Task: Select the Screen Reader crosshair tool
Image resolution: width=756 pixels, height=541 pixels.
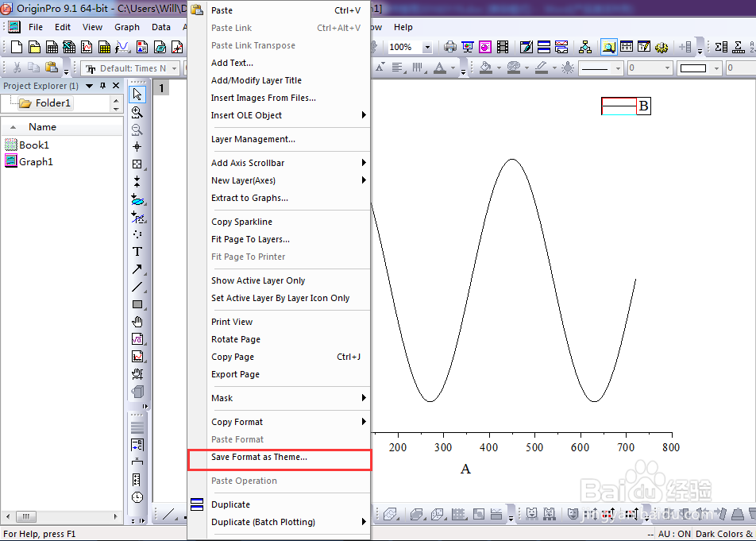Action: click(137, 147)
